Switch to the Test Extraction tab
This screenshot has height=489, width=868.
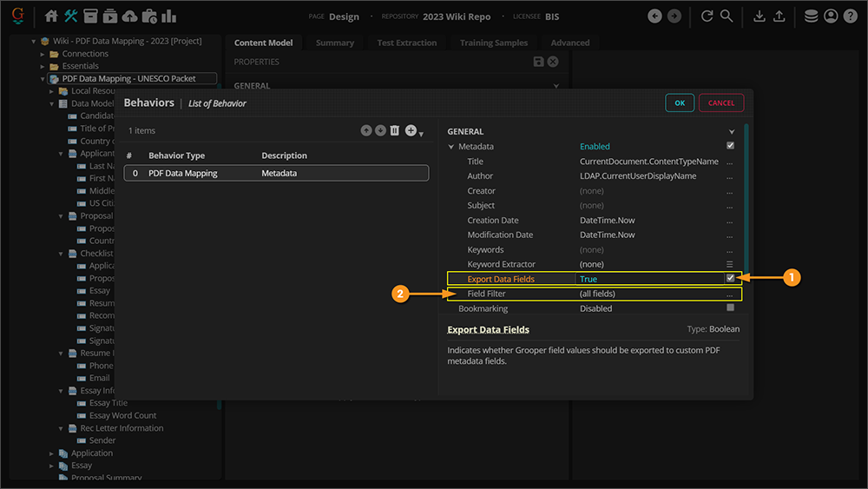coord(406,43)
